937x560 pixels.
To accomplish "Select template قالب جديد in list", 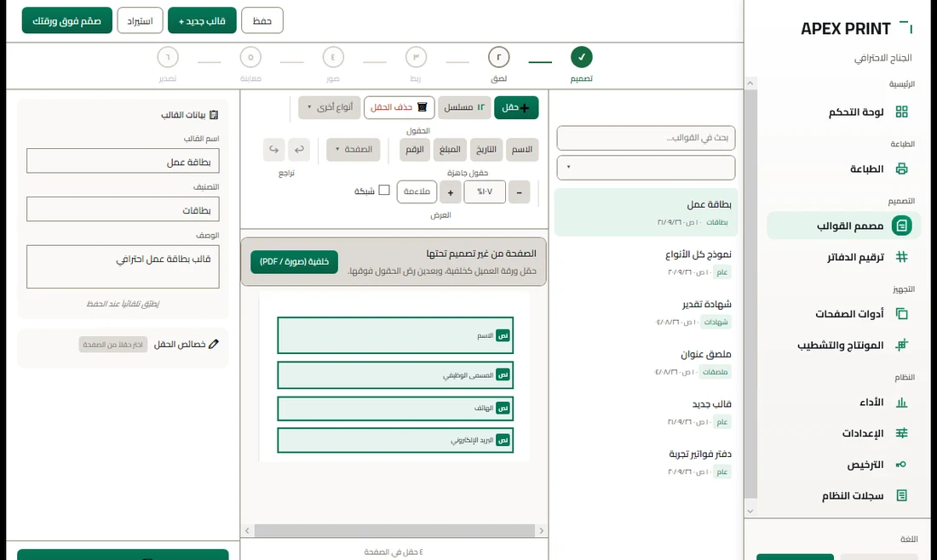I will (646, 413).
